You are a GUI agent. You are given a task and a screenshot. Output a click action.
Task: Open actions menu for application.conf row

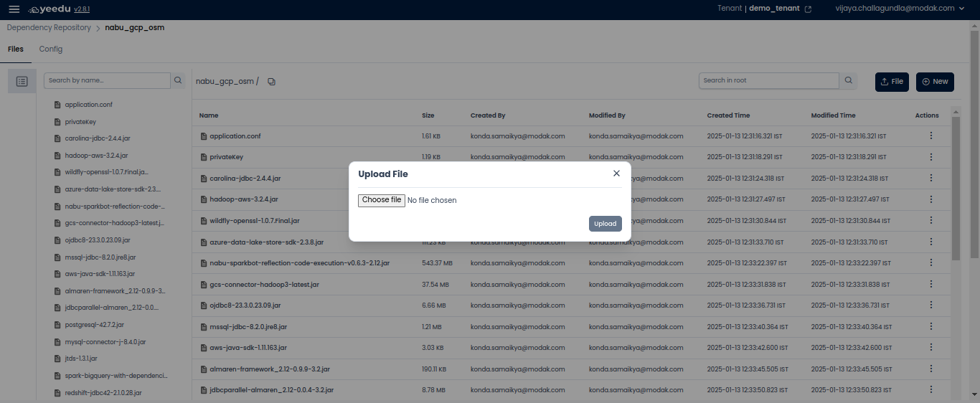tap(931, 136)
